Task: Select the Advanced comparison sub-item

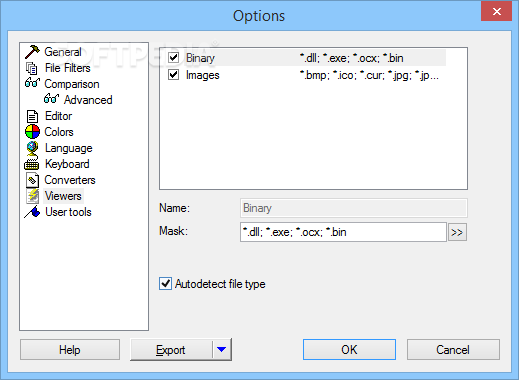Action: (x=88, y=100)
